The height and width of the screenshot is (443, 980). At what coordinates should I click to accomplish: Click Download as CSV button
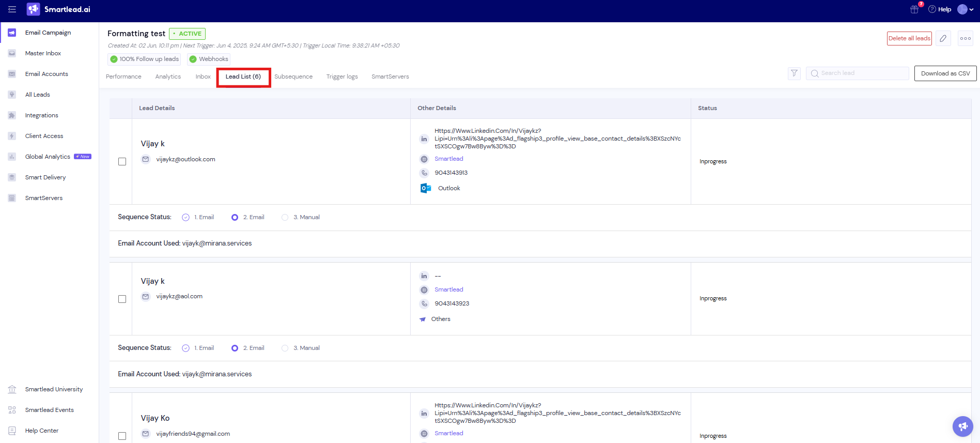click(x=945, y=73)
